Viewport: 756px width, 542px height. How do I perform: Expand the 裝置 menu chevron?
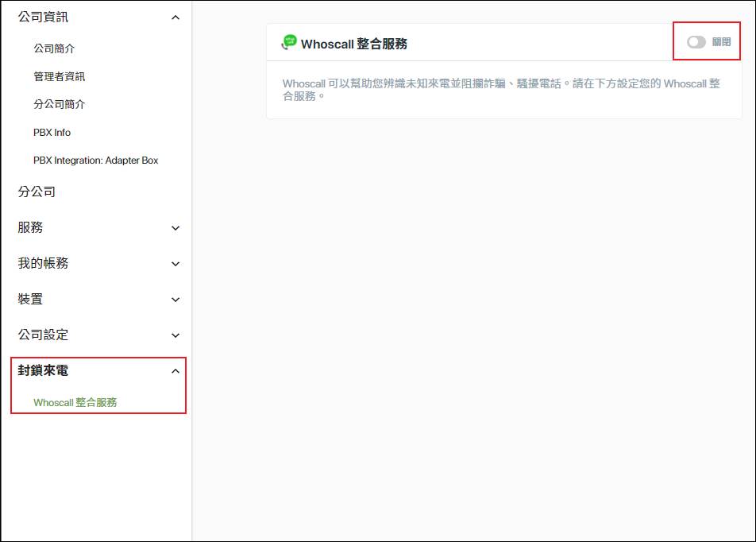click(175, 300)
